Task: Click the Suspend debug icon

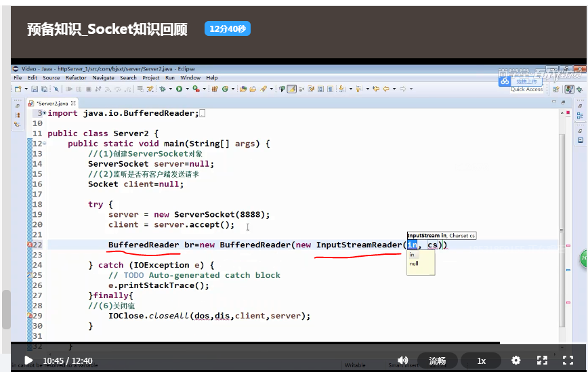Action: coord(79,89)
